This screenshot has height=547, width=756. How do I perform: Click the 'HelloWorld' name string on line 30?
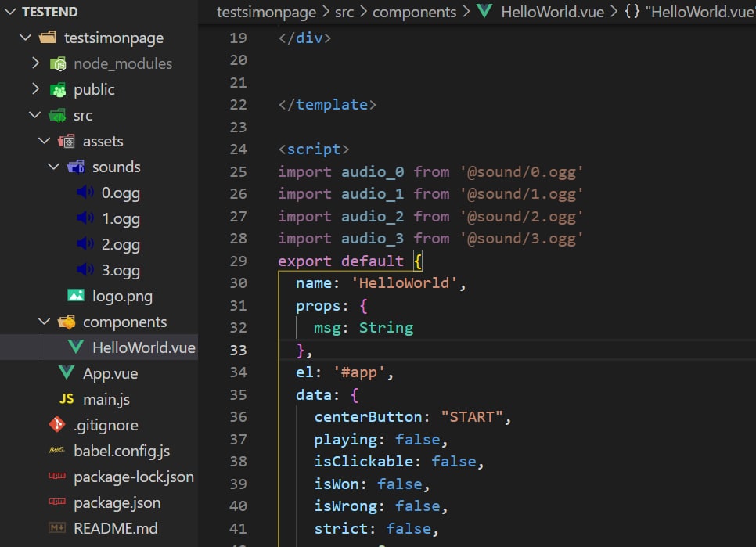(x=404, y=283)
